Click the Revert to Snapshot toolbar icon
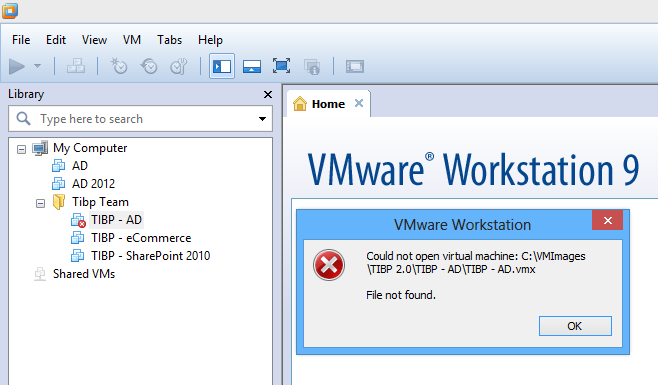The image size is (658, 385). [x=149, y=66]
